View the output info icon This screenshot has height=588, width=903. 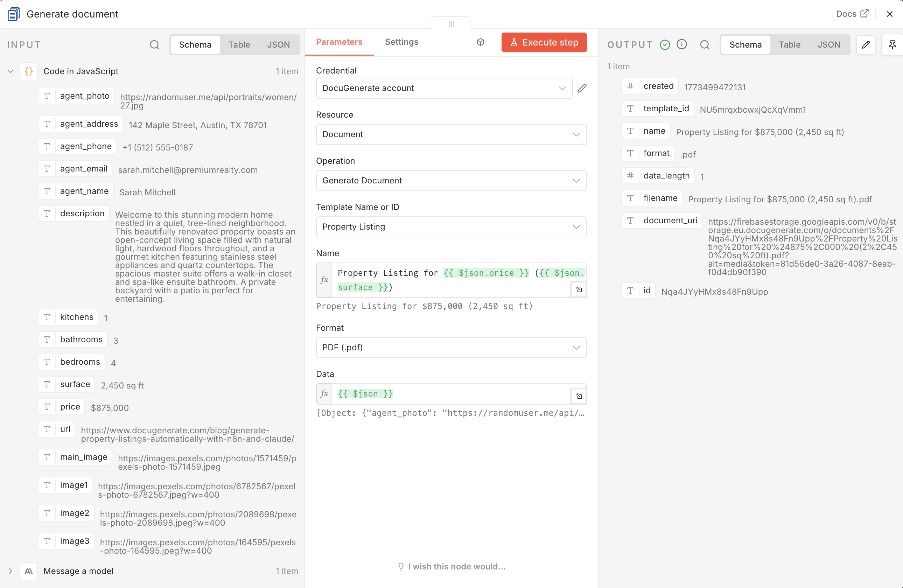click(x=682, y=44)
